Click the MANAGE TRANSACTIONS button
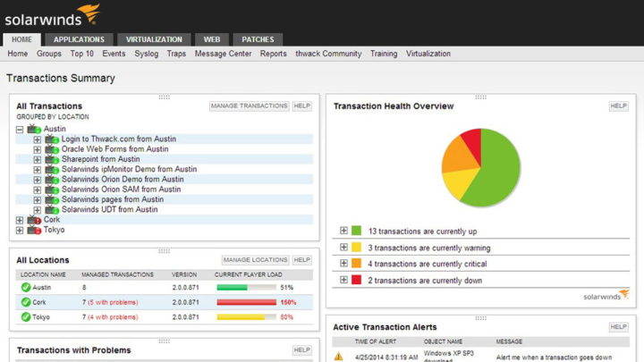 point(250,105)
